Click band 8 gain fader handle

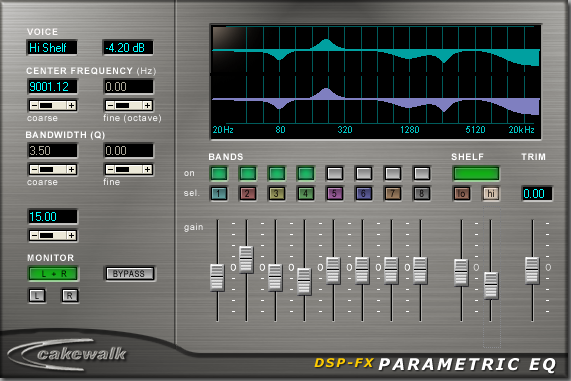(x=420, y=270)
